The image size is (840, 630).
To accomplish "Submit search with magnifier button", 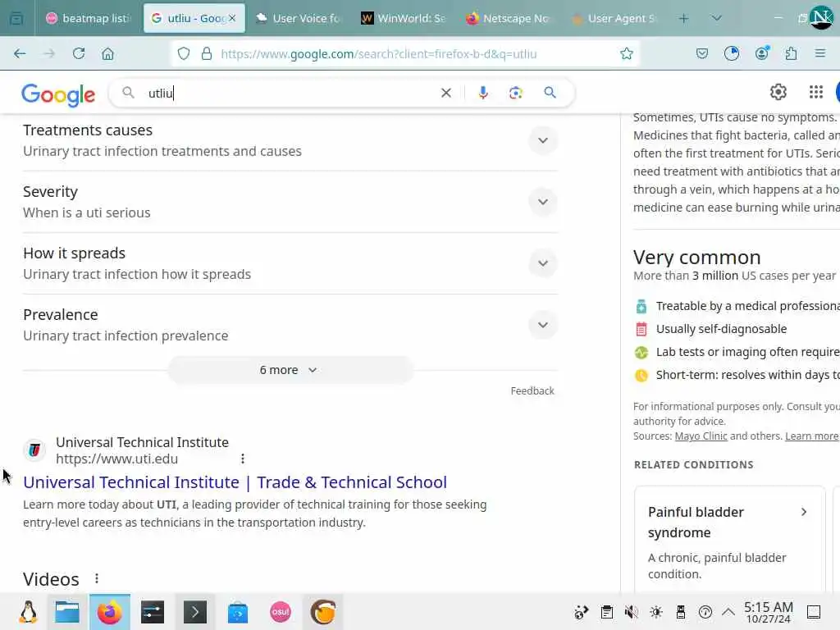I will pos(550,93).
